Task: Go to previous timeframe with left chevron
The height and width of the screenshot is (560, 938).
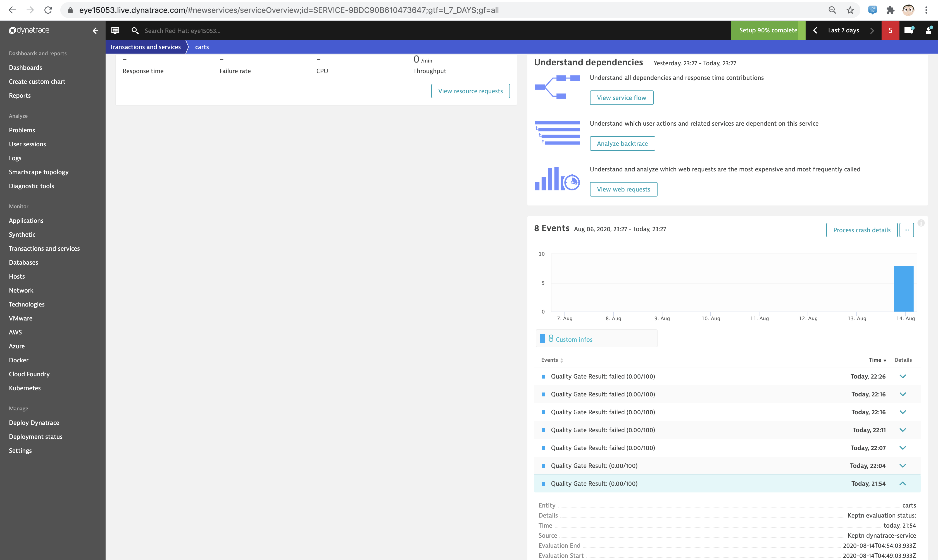Action: pyautogui.click(x=815, y=30)
